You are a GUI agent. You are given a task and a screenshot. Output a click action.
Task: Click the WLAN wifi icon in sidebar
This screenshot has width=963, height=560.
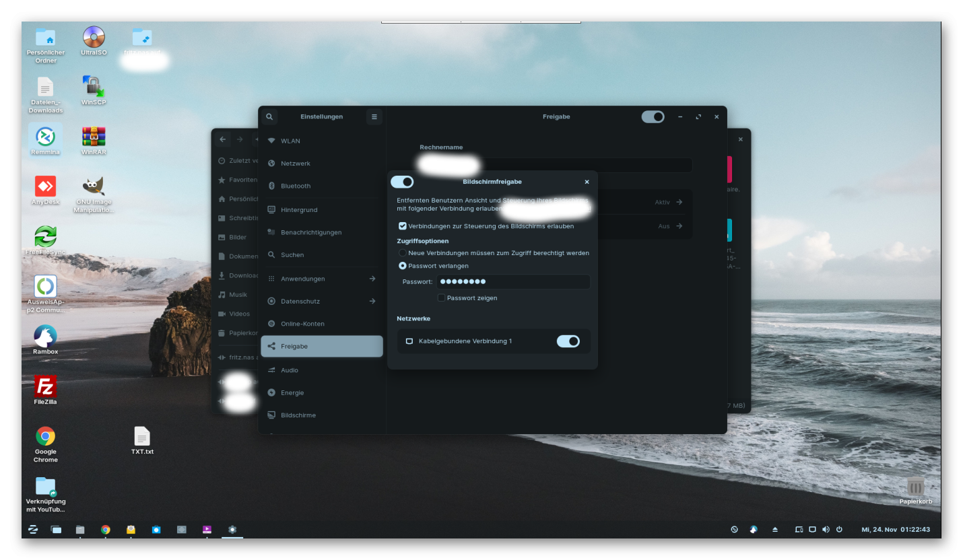coord(271,141)
